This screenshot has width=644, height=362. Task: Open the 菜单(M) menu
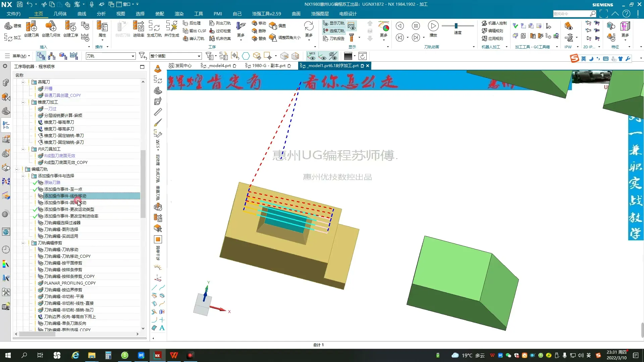(x=18, y=56)
